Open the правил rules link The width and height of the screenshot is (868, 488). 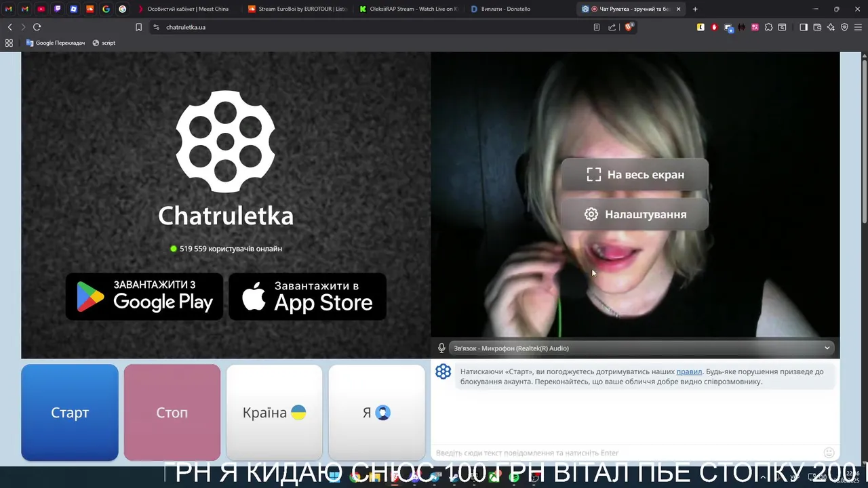(x=689, y=371)
